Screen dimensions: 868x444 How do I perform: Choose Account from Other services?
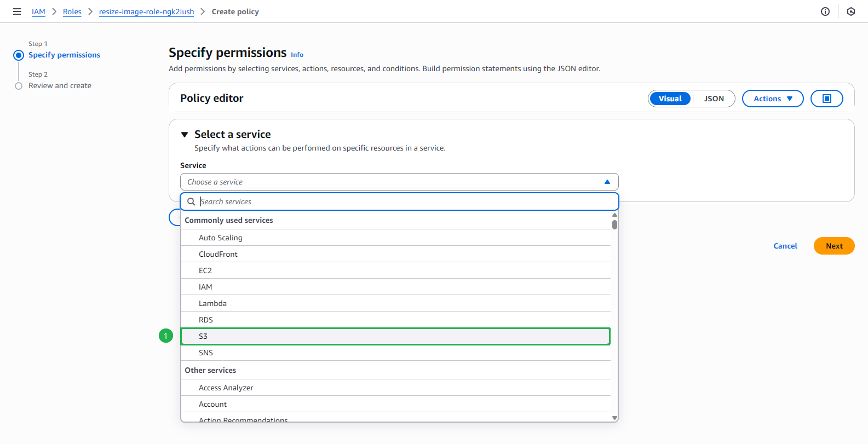click(x=395, y=404)
